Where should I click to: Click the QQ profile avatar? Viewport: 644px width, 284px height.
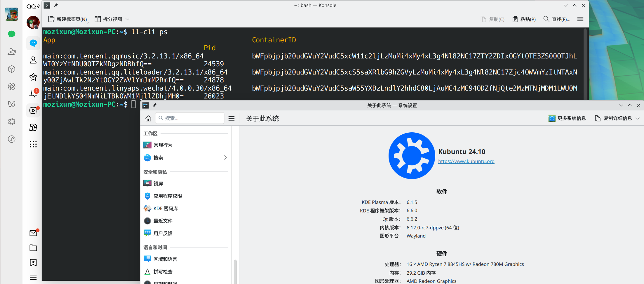pos(33,22)
